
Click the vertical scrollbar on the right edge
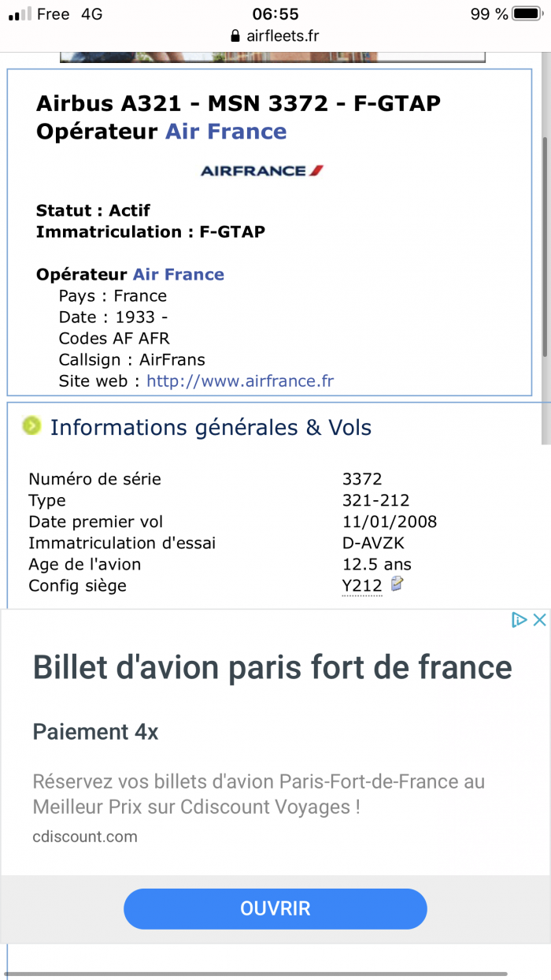click(545, 244)
